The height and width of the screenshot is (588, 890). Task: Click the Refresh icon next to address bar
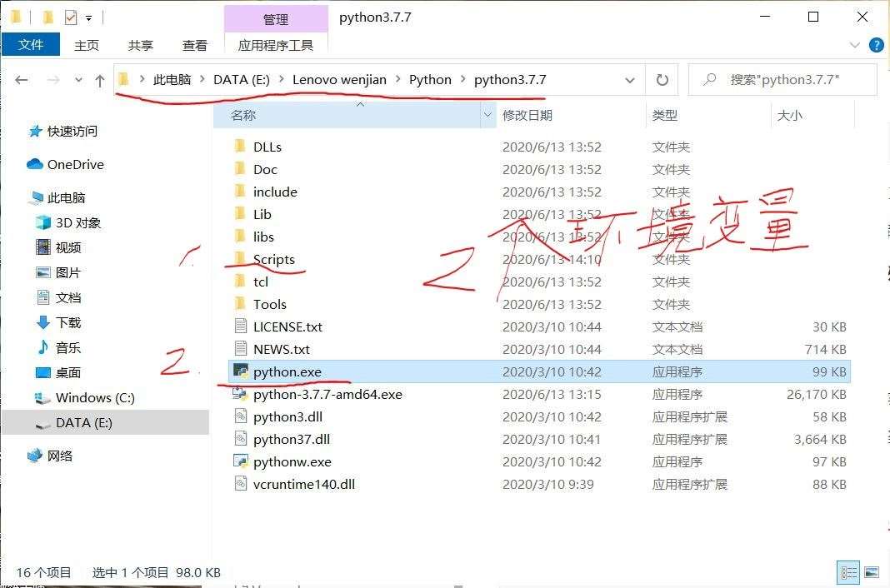tap(662, 80)
